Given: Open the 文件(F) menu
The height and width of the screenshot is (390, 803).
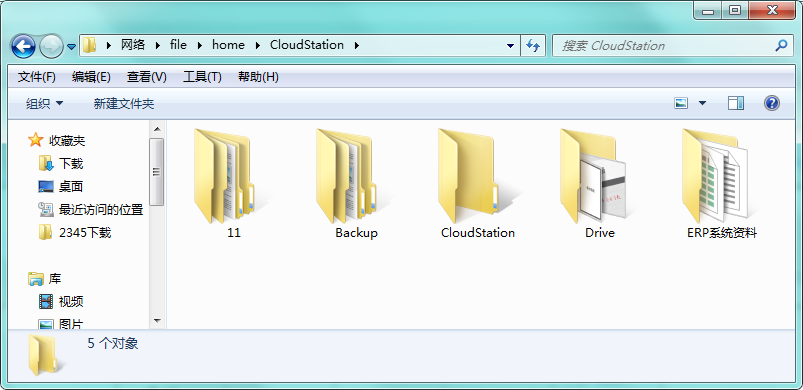Looking at the screenshot, I should (x=37, y=77).
